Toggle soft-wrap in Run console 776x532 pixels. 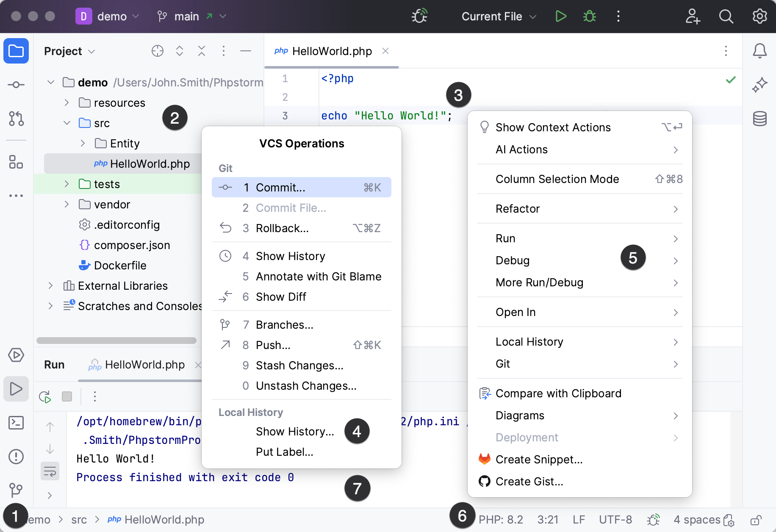(x=50, y=471)
